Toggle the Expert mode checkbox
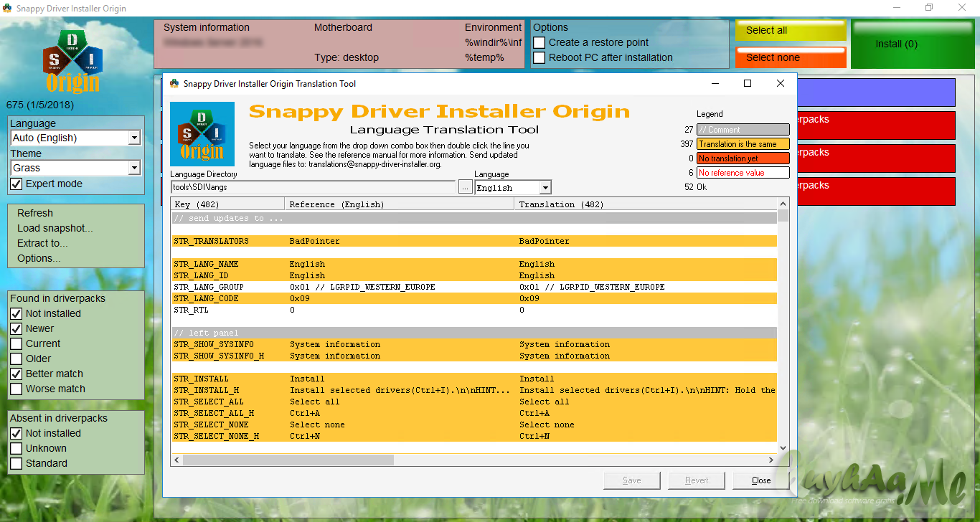Screen dimensions: 980x522 tap(17, 184)
